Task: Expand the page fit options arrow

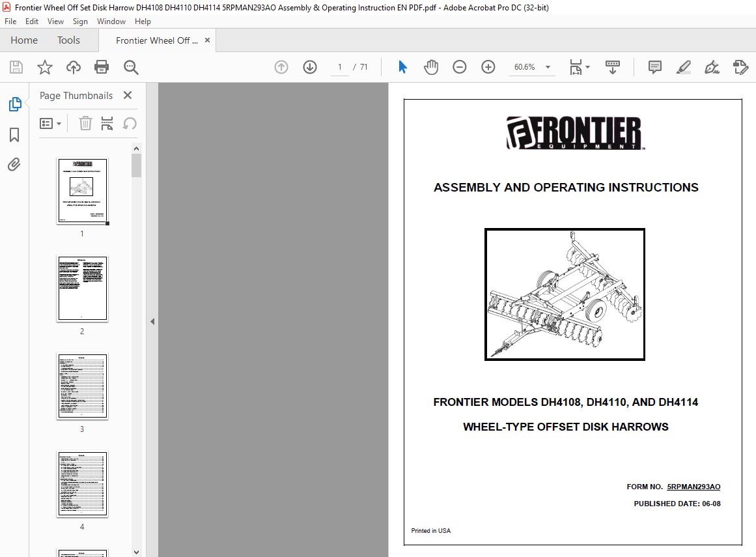Action: [x=587, y=67]
